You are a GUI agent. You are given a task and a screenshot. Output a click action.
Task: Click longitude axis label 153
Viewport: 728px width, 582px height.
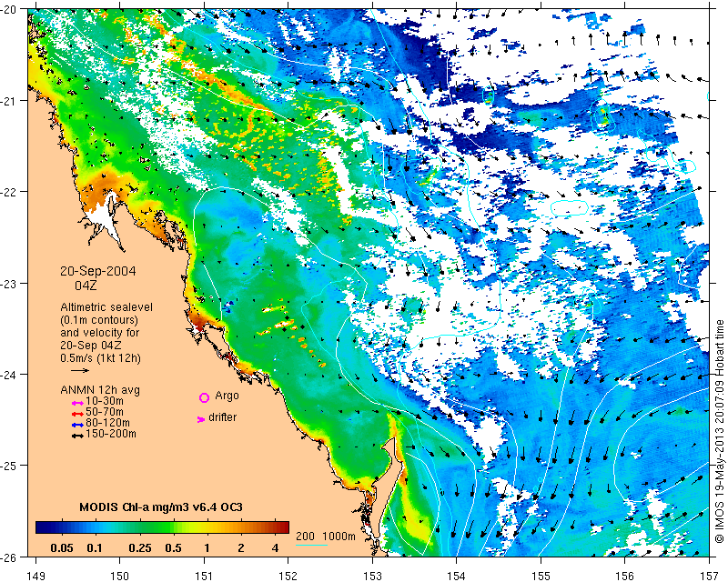tap(372, 576)
